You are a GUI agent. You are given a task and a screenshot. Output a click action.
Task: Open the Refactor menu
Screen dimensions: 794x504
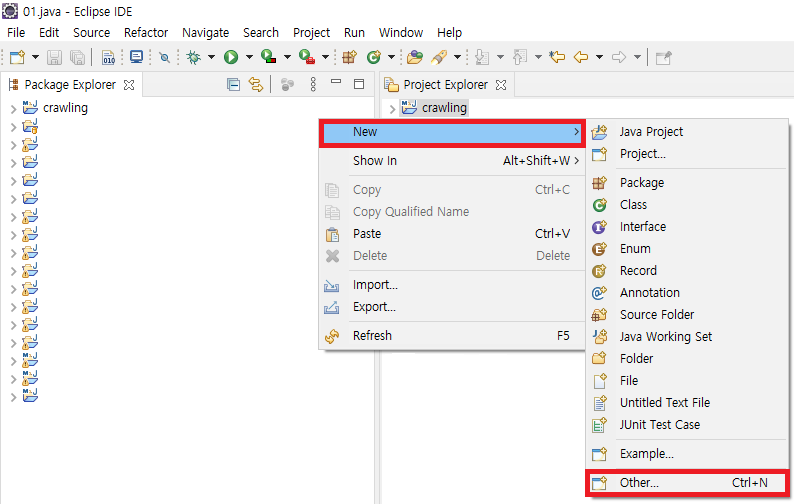(146, 32)
